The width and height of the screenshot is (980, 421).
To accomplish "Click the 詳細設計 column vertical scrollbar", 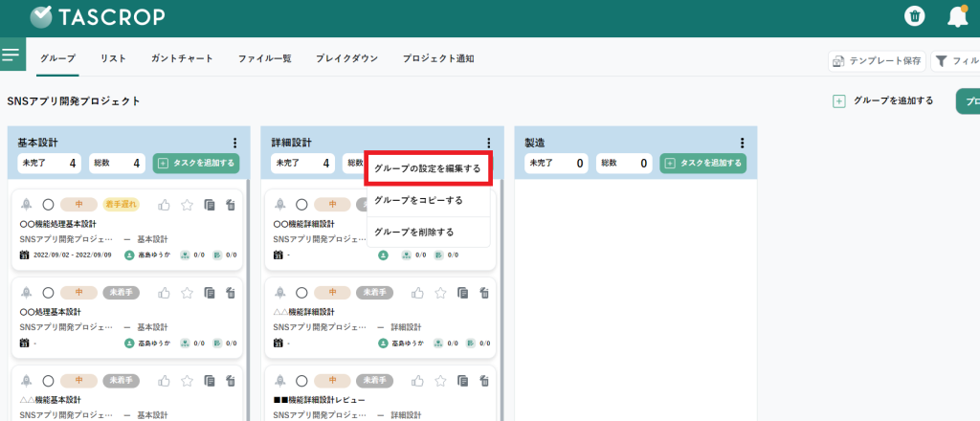I will [x=501, y=299].
